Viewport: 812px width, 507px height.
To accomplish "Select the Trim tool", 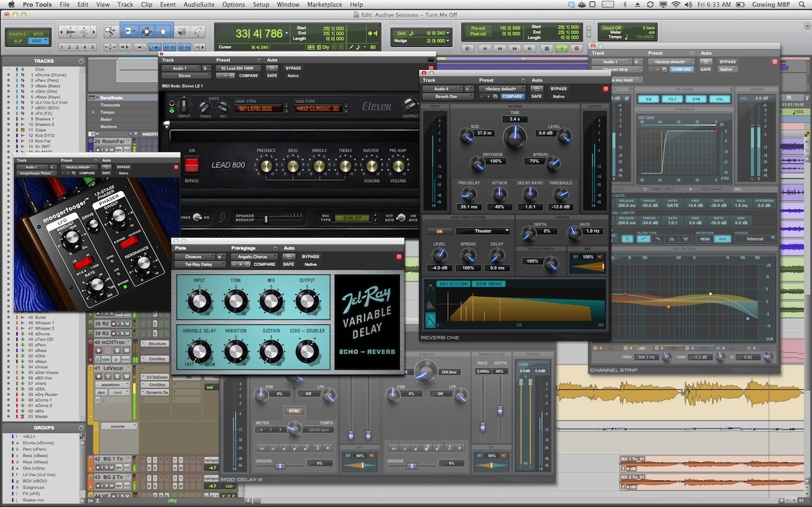I will pos(129,31).
